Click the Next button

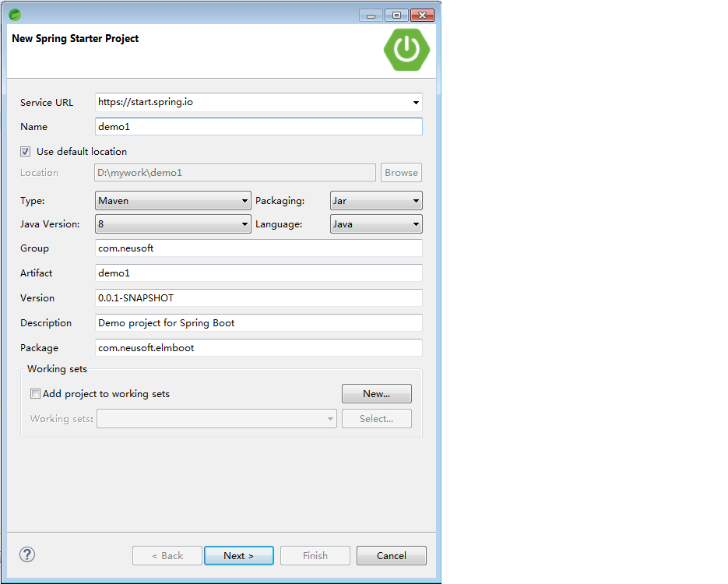(x=239, y=556)
